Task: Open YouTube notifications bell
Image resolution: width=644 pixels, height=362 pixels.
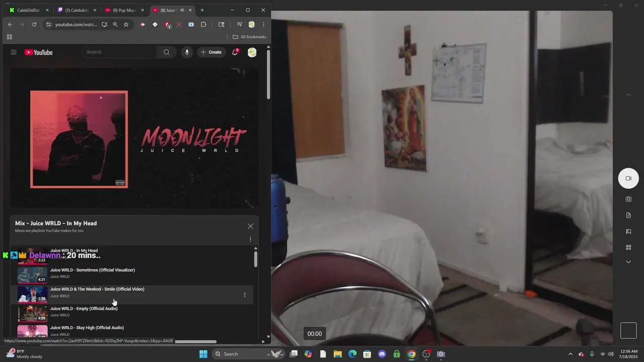Action: click(235, 52)
